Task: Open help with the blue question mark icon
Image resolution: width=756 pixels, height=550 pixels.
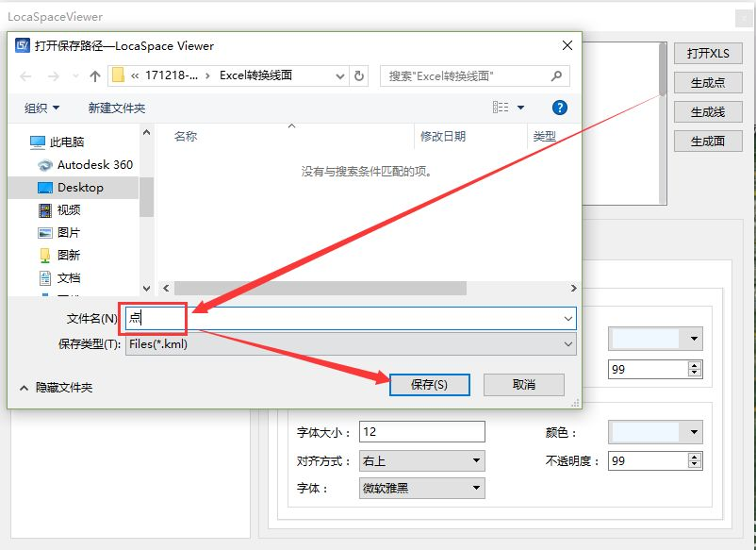Action: click(559, 108)
